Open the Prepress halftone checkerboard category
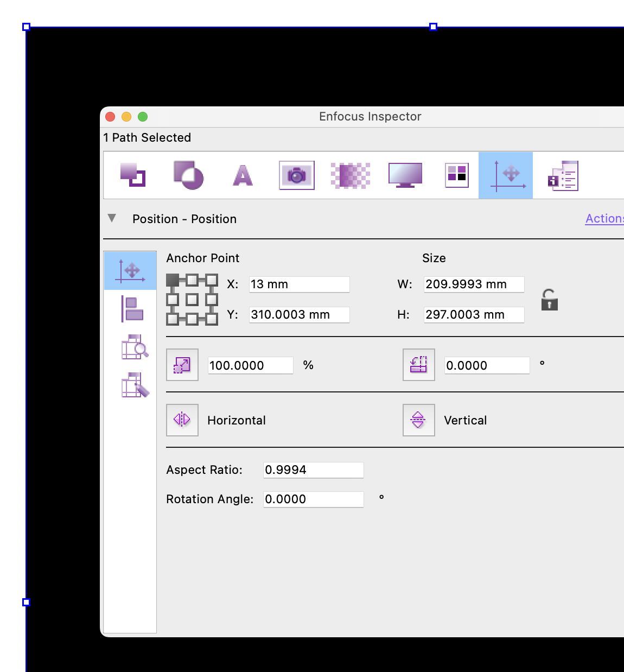 [x=351, y=175]
